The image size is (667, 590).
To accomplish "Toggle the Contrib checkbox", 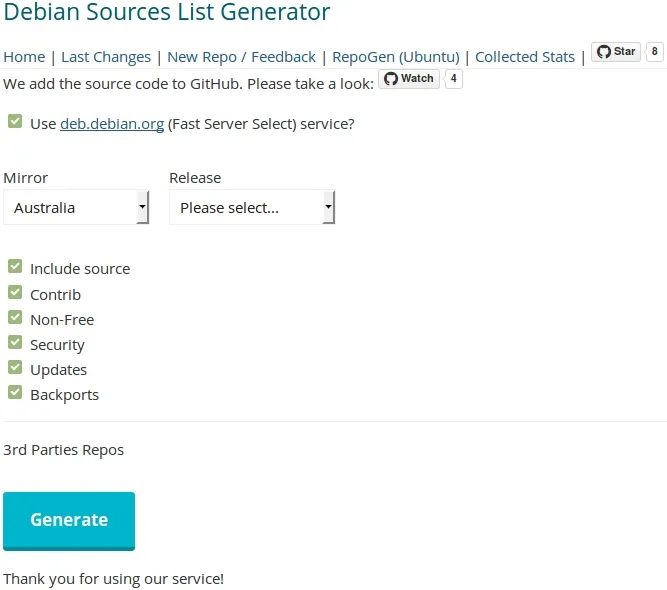I will [x=15, y=293].
